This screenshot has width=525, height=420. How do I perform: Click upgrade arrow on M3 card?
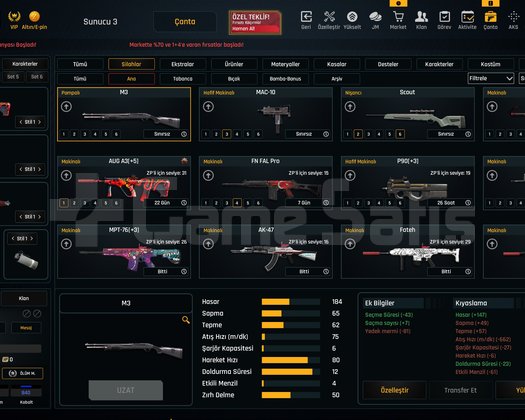(66, 107)
